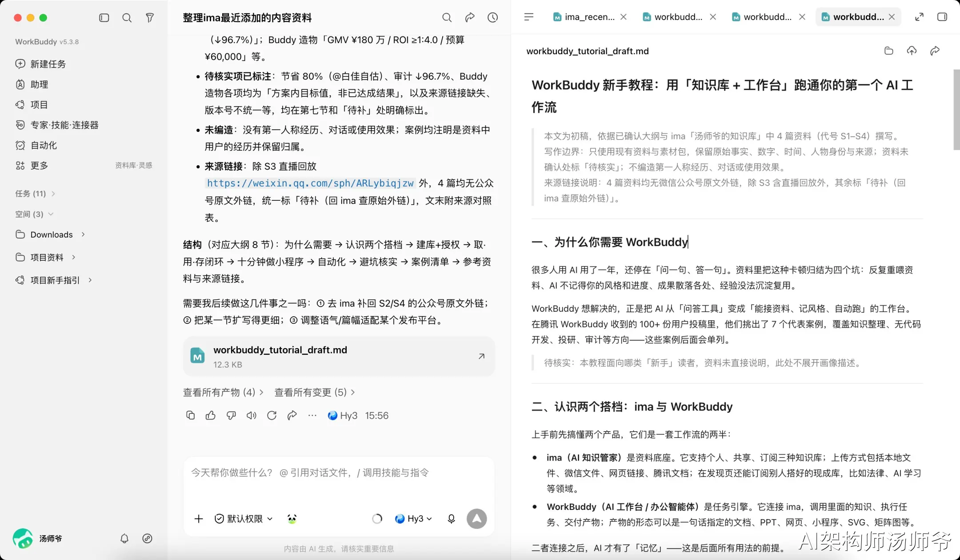Viewport: 960px width, 560px height.
Task: Click the microphone voice input icon
Action: pyautogui.click(x=451, y=519)
